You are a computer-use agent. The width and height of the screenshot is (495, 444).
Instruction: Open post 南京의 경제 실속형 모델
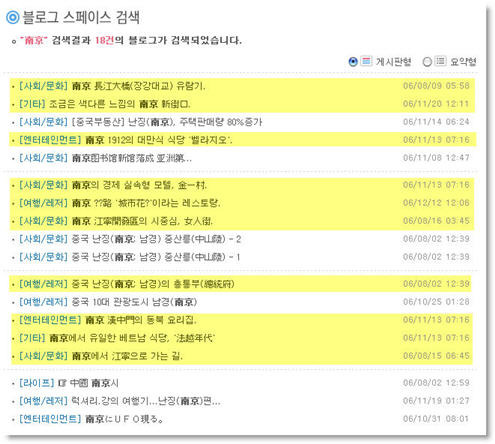point(139,185)
